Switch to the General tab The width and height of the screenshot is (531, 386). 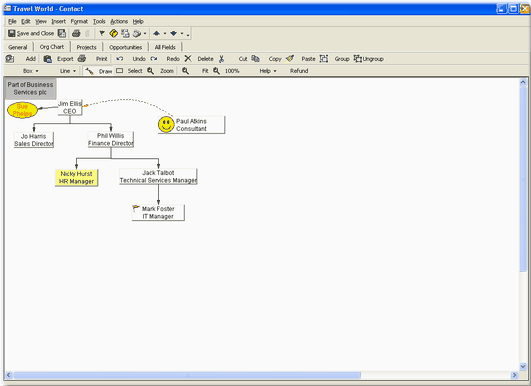18,47
